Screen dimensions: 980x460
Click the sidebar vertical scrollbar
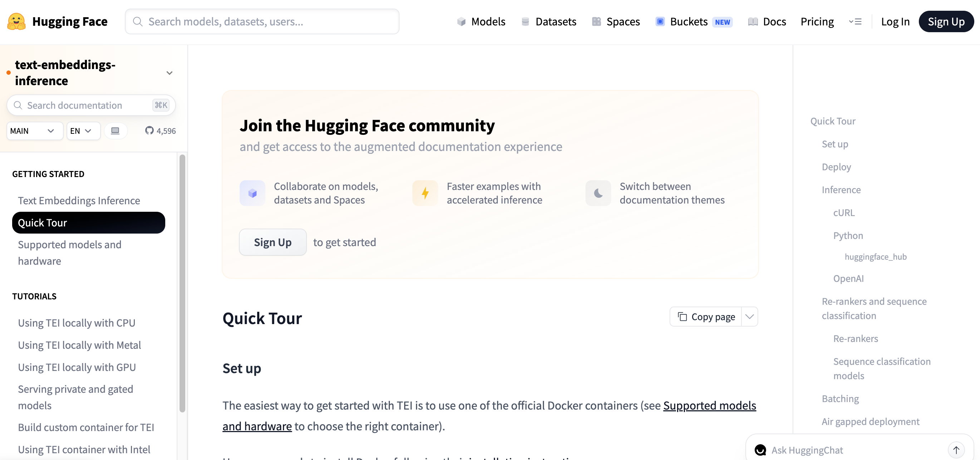182,283
